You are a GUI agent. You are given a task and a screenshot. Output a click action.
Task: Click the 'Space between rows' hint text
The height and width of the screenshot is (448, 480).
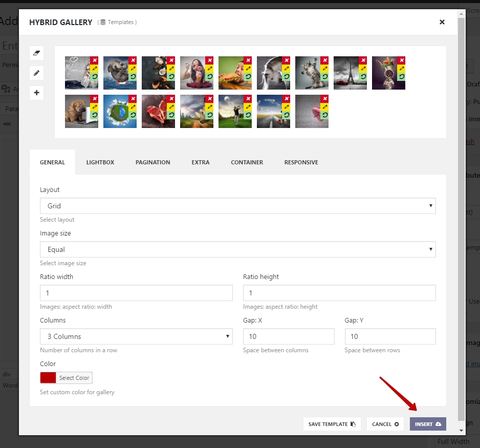[x=372, y=350]
